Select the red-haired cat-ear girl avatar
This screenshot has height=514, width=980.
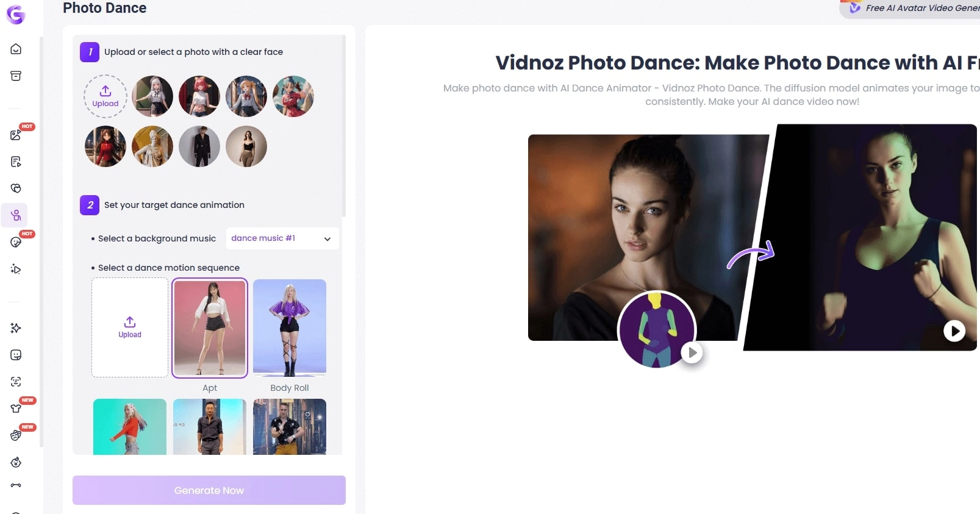click(199, 96)
